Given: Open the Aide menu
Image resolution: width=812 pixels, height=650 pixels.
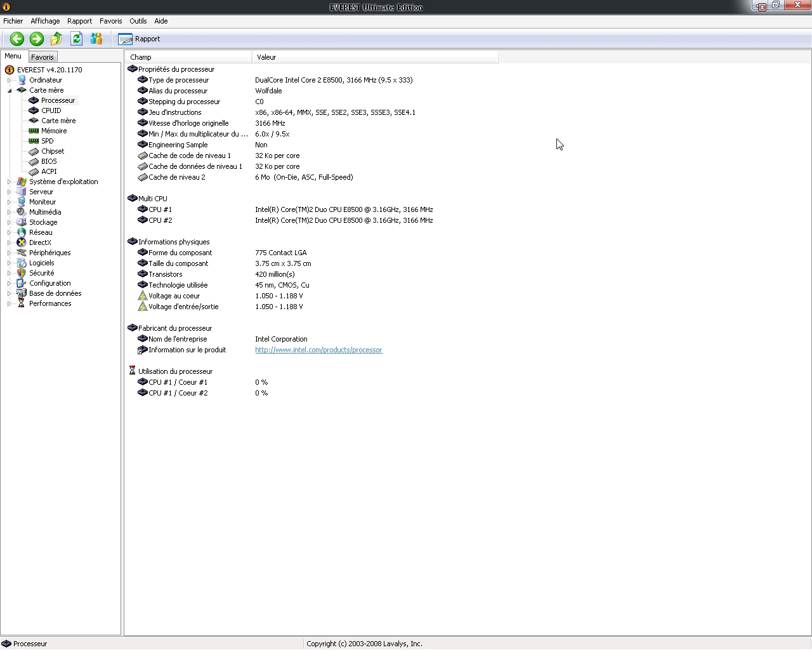Looking at the screenshot, I should [x=161, y=21].
